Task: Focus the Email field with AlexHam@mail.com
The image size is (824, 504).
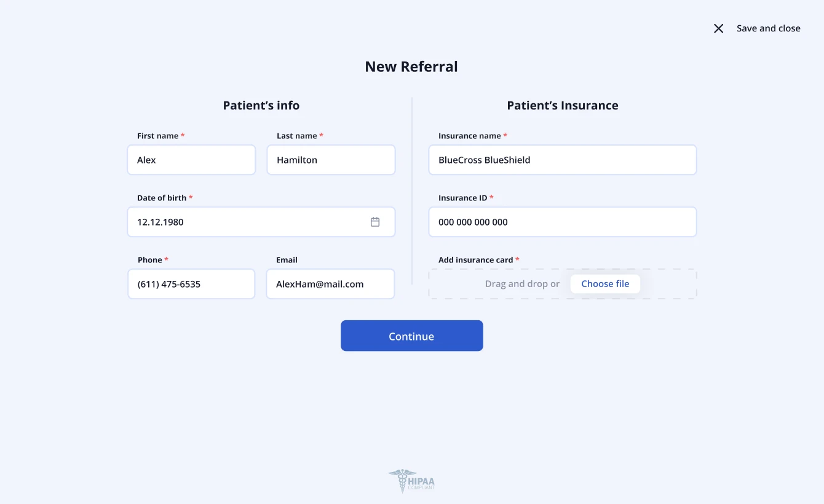Action: pyautogui.click(x=330, y=284)
